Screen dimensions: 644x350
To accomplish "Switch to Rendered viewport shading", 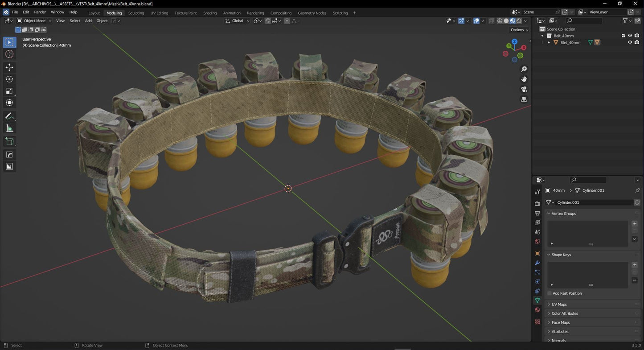I will pyautogui.click(x=518, y=21).
